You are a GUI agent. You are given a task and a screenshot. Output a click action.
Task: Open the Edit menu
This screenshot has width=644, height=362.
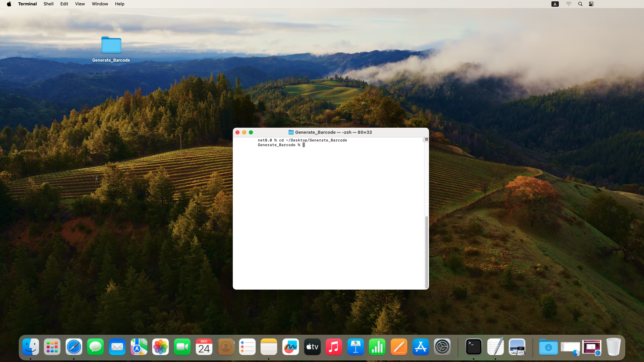point(64,4)
